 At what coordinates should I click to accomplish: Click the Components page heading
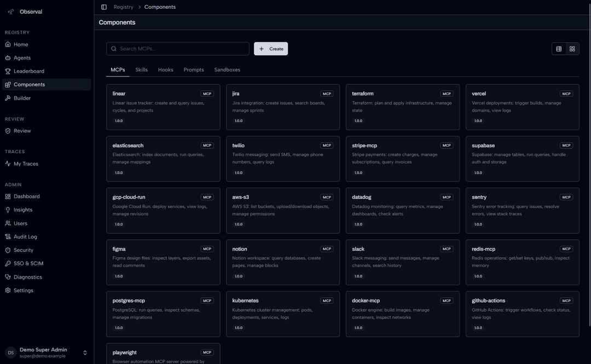pos(117,22)
